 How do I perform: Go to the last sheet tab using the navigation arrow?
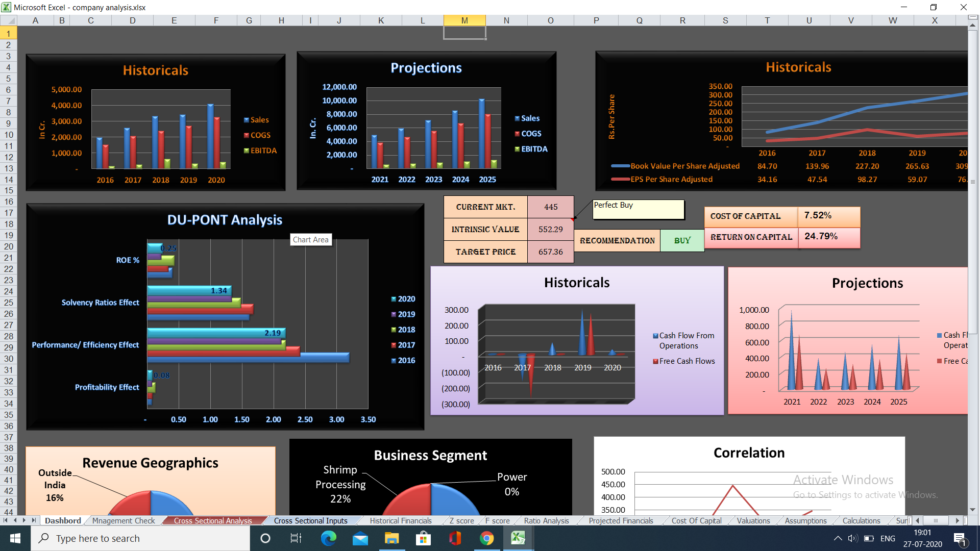tap(34, 520)
